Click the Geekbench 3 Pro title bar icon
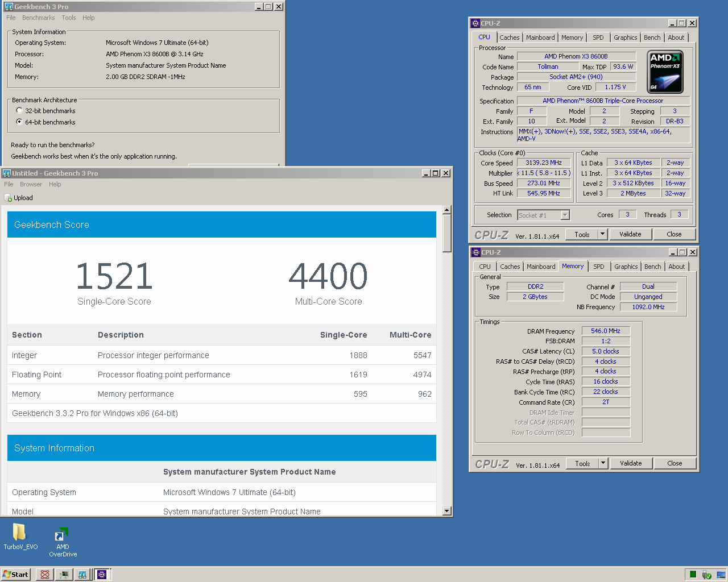The height and width of the screenshot is (582, 728). [x=9, y=7]
